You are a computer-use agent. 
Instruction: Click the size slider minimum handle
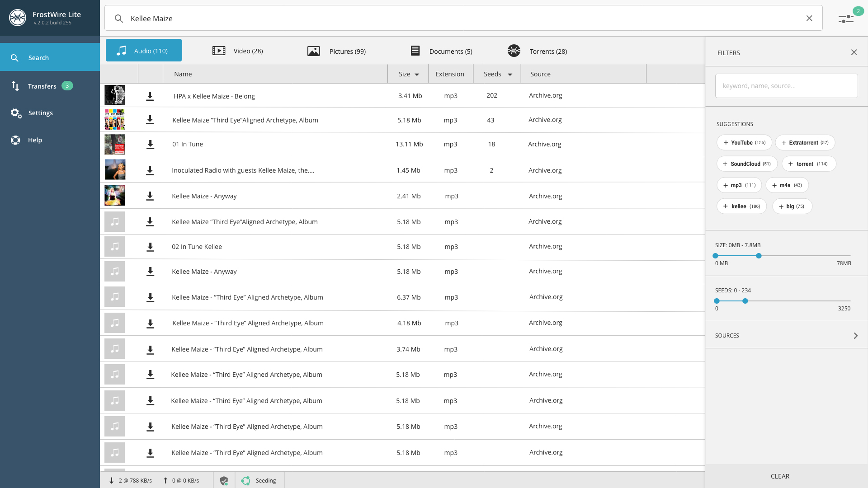(x=716, y=256)
